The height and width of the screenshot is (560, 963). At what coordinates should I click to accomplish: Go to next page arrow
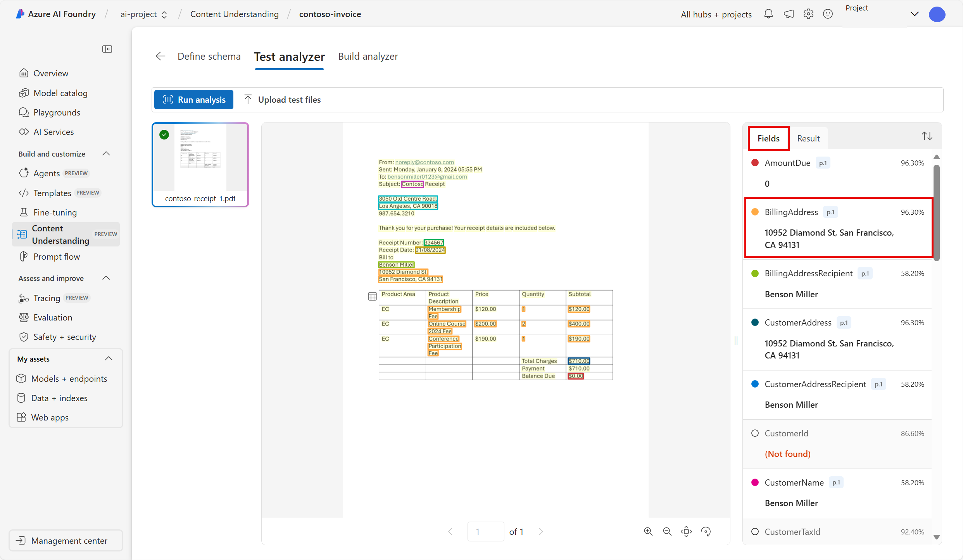coord(541,531)
